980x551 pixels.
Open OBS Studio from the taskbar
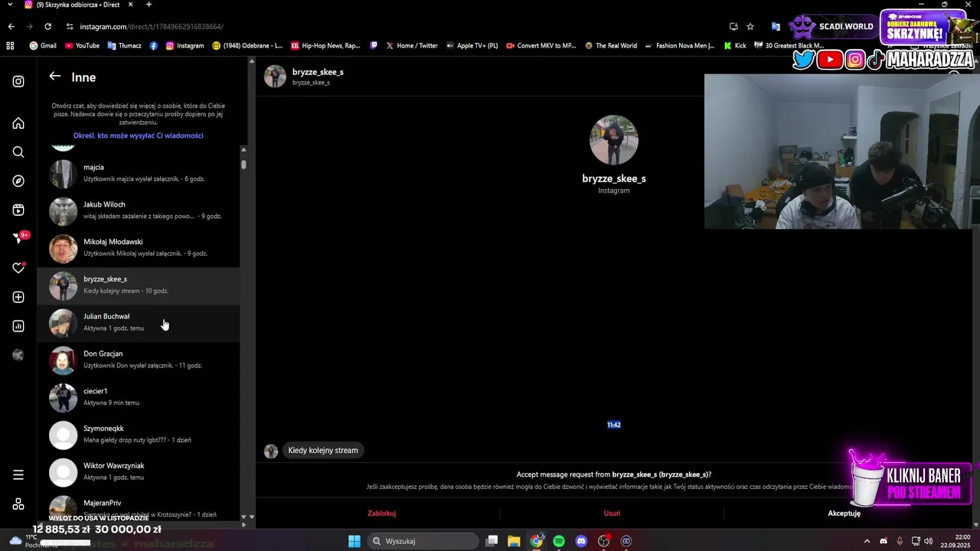pos(603,541)
